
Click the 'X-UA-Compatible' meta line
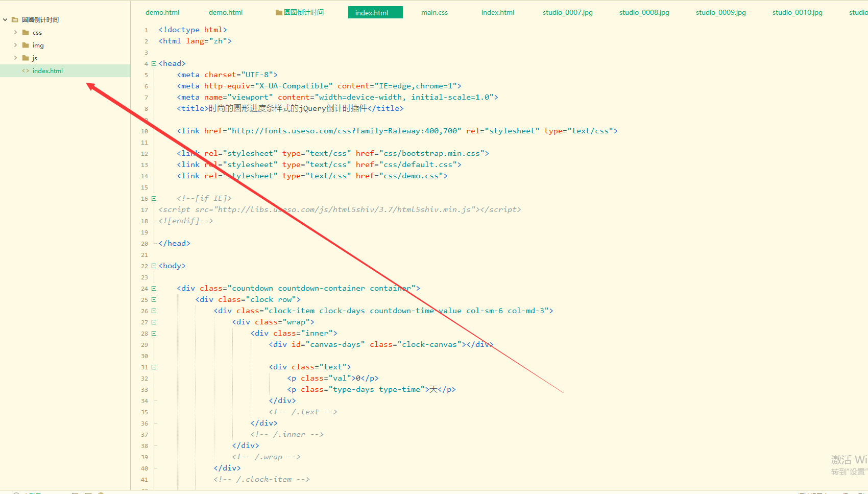pos(319,86)
